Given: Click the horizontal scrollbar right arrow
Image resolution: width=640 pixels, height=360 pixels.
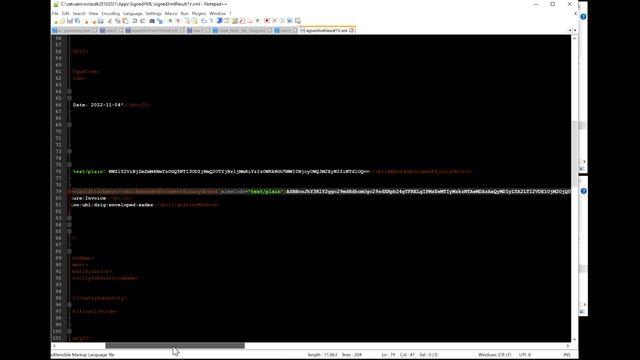Looking at the screenshot, I should (568, 346).
